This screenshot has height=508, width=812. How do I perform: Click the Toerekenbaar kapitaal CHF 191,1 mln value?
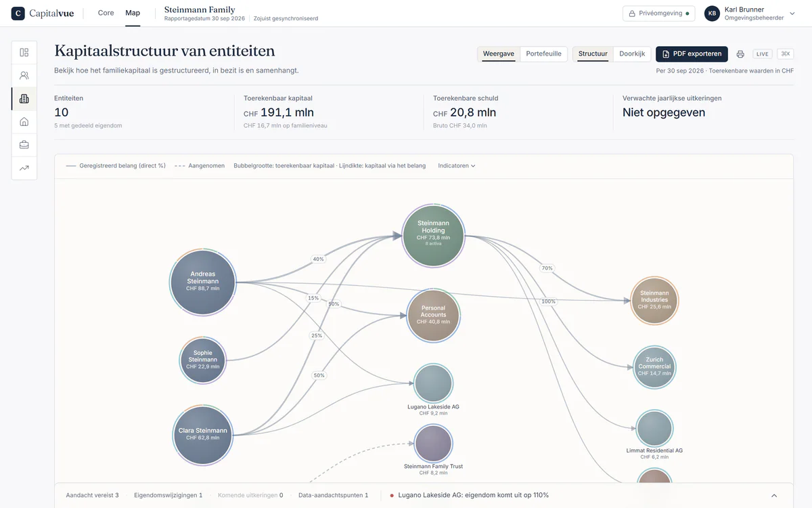(x=279, y=112)
